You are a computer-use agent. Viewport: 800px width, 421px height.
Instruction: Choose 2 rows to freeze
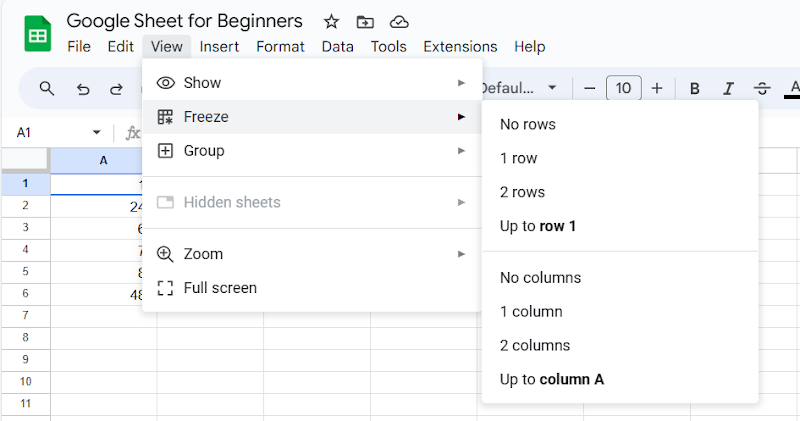tap(620, 192)
